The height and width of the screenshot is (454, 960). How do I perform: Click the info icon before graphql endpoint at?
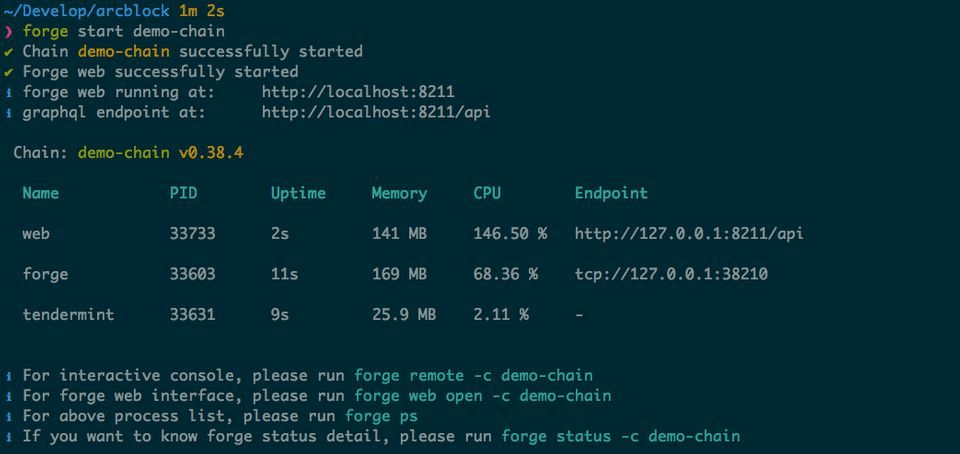[8, 113]
